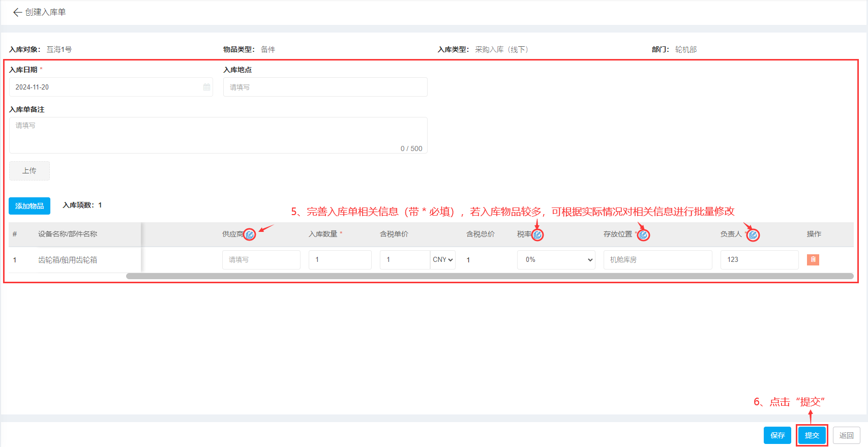This screenshot has height=447, width=868.
Task: Click the 含税总价 column header
Action: (481, 234)
